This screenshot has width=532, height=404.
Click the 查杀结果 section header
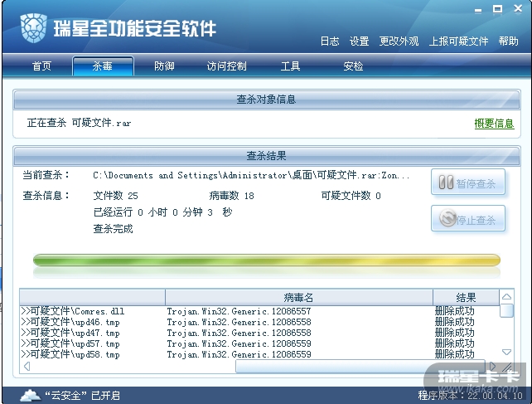(x=266, y=156)
